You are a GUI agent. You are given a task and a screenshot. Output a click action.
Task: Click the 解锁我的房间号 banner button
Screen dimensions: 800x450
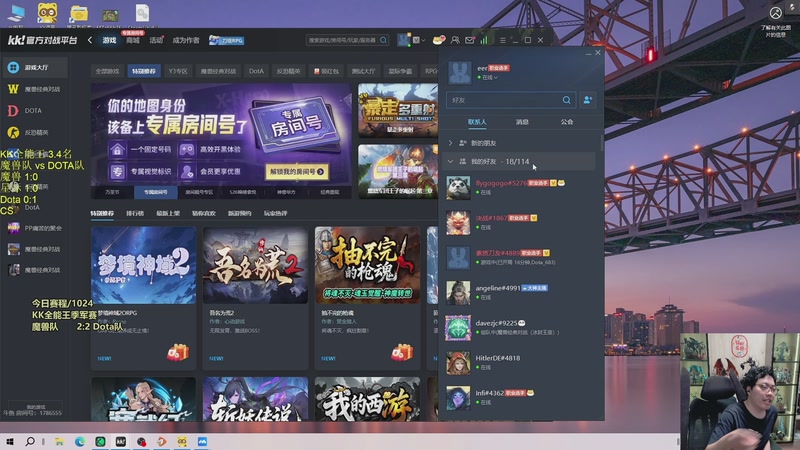click(x=297, y=172)
